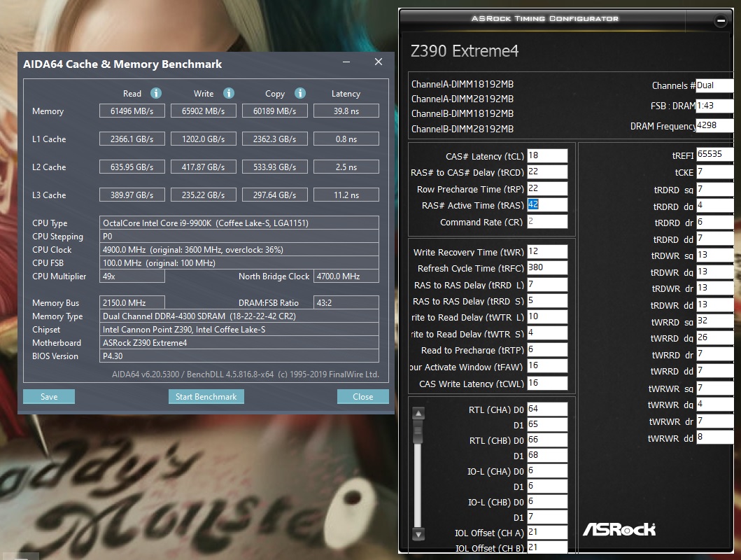
Task: Click the L2 Cache Write value 417.87 GB/s
Action: [x=203, y=167]
